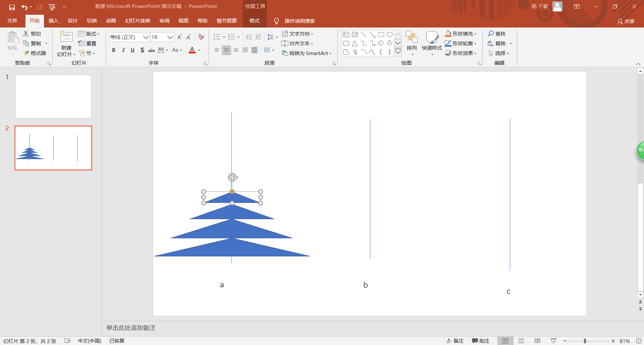The height and width of the screenshot is (345, 644).
Task: Increase the font size
Action: click(x=179, y=37)
